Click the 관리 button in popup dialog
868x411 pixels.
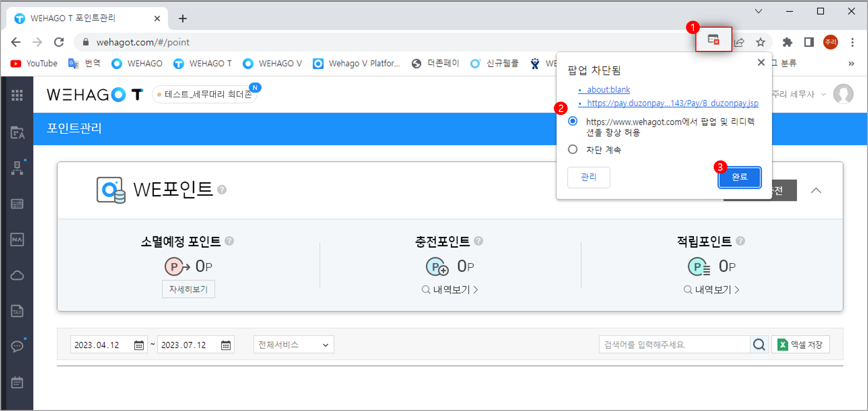click(588, 177)
